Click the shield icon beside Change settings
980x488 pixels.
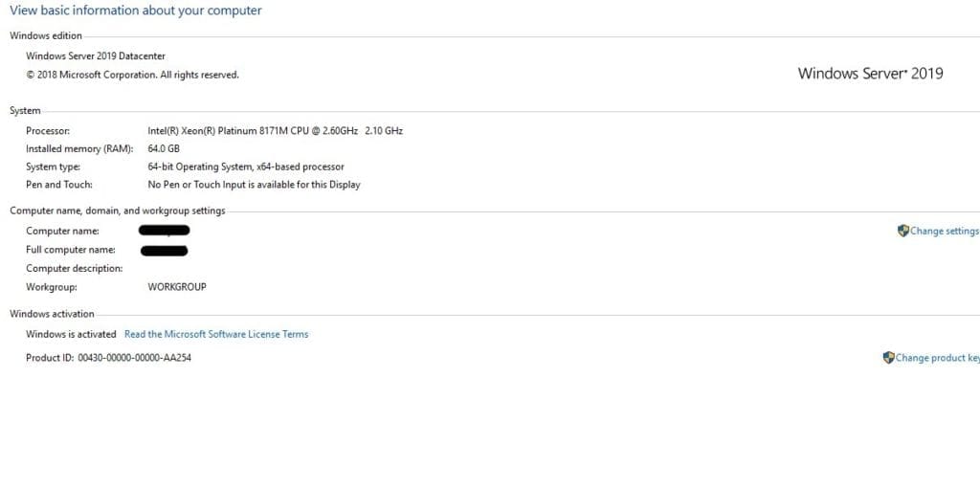click(903, 232)
